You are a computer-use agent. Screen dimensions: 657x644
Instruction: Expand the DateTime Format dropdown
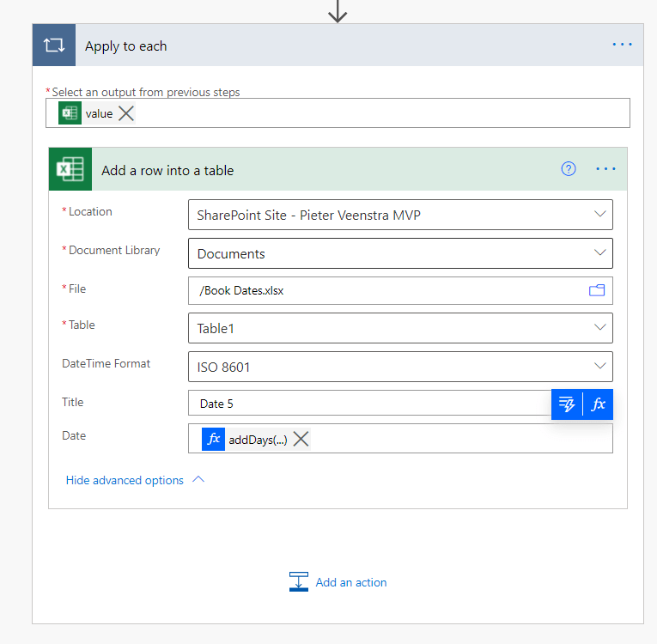coord(600,366)
